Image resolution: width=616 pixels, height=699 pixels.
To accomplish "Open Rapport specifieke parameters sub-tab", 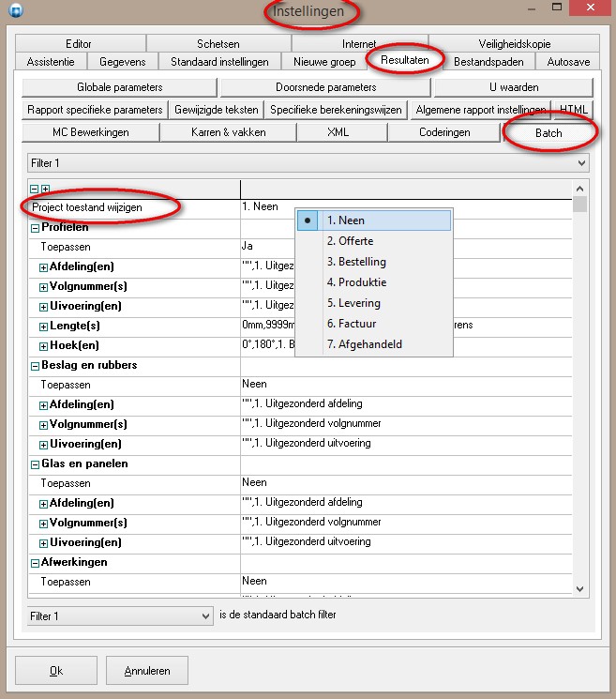I will pyautogui.click(x=95, y=110).
